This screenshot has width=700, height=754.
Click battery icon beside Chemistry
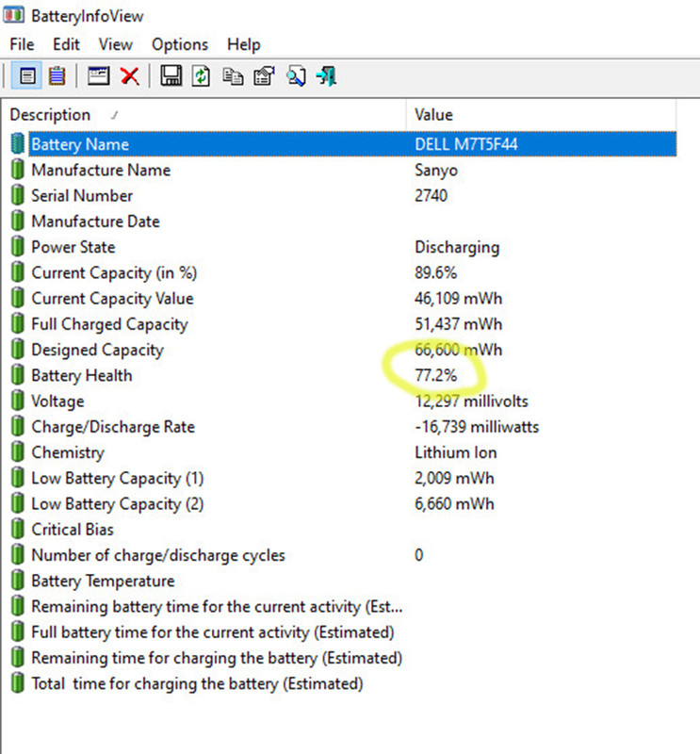pyautogui.click(x=17, y=452)
